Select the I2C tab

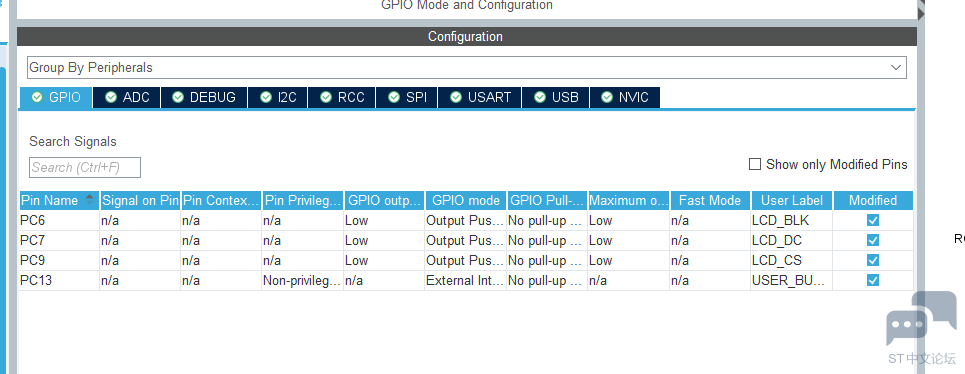tap(278, 97)
